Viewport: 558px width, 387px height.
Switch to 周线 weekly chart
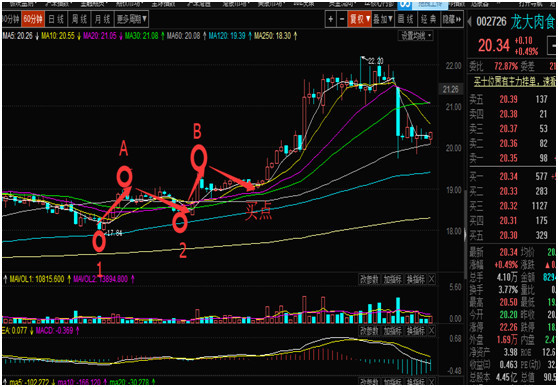(x=79, y=19)
